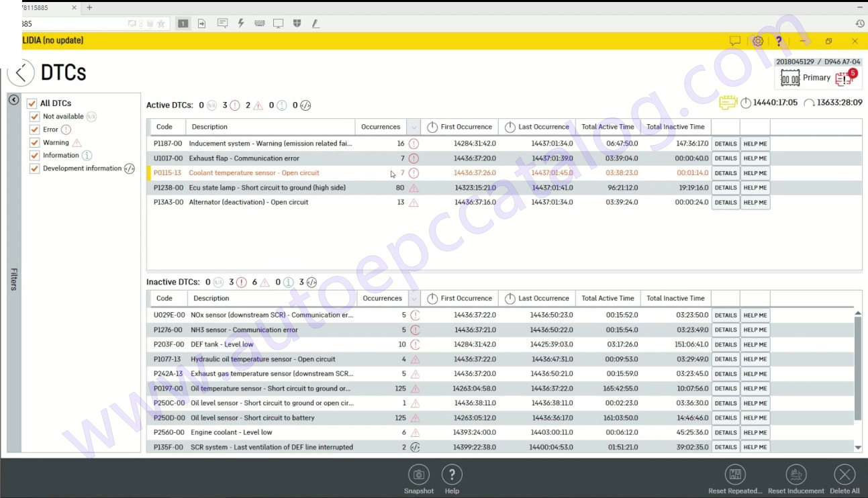868x498 pixels.
Task: Click the back arrow beside DTCs title
Action: coord(21,72)
